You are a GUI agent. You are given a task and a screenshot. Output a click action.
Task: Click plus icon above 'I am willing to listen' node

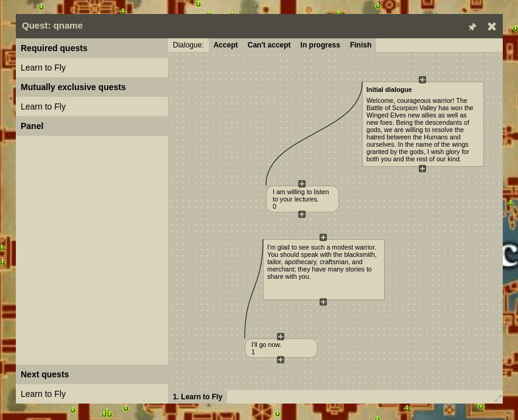pyautogui.click(x=302, y=184)
